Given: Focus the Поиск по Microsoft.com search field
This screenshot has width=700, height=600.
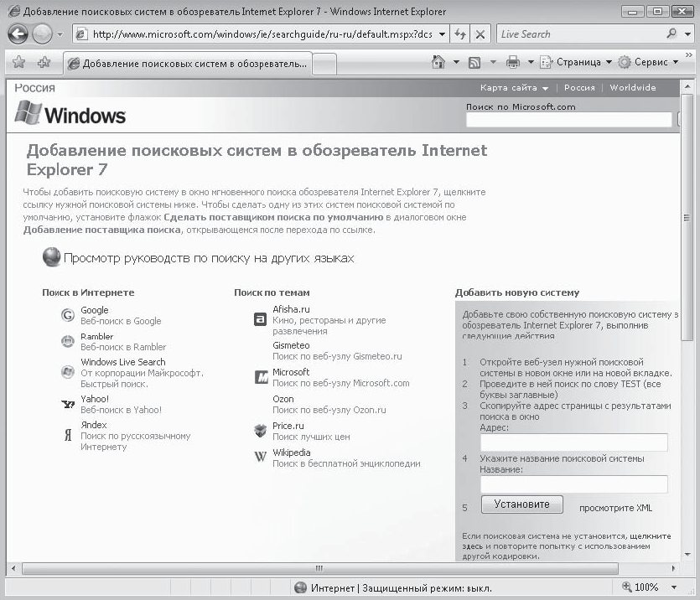Looking at the screenshot, I should tap(568, 120).
